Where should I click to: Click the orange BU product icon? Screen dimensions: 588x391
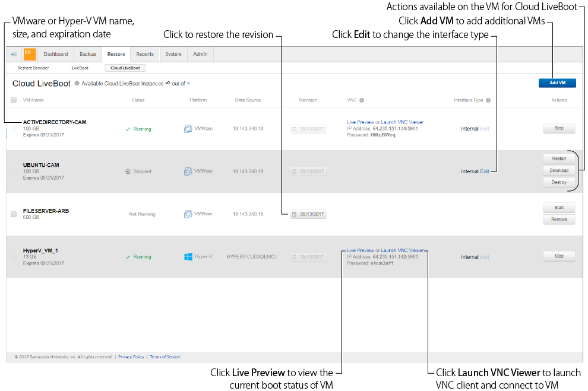30,55
